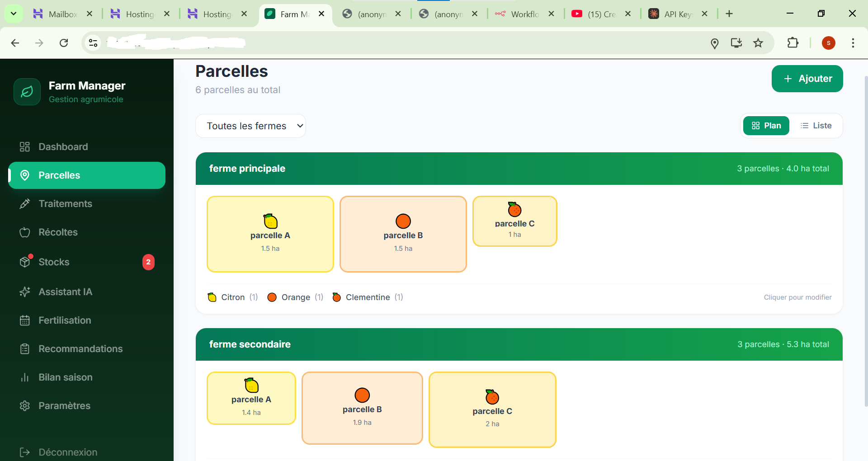The width and height of the screenshot is (868, 461).
Task: Click the Bilan saison chart icon
Action: click(x=24, y=377)
